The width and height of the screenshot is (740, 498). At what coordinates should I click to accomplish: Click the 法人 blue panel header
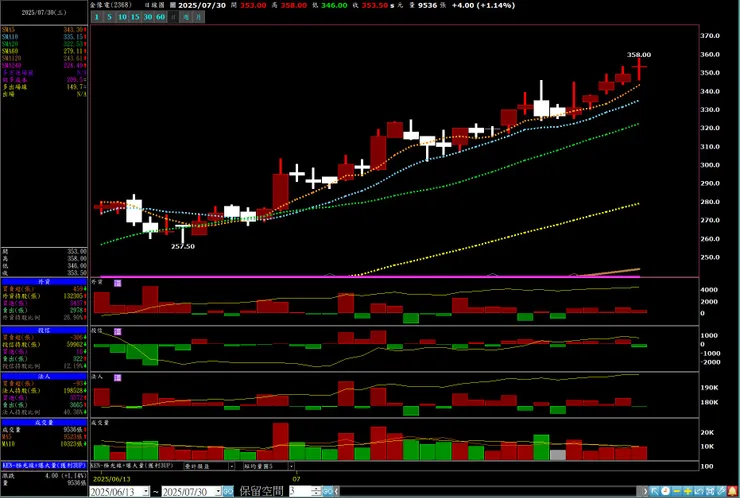44,377
